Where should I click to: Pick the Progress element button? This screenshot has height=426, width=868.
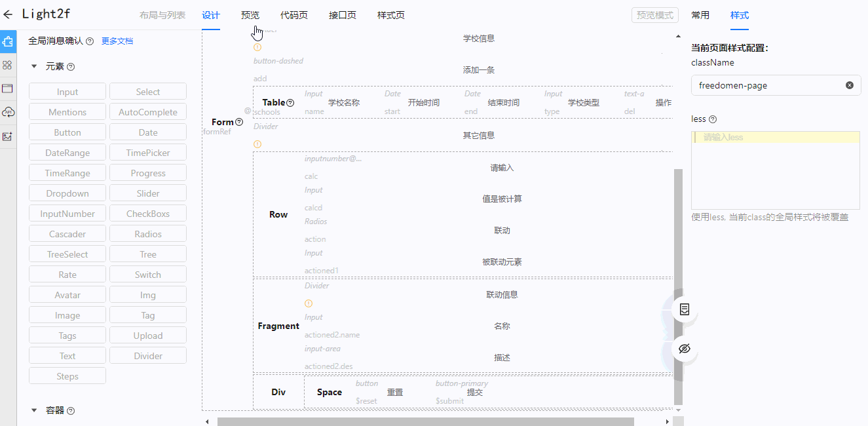[x=148, y=173]
